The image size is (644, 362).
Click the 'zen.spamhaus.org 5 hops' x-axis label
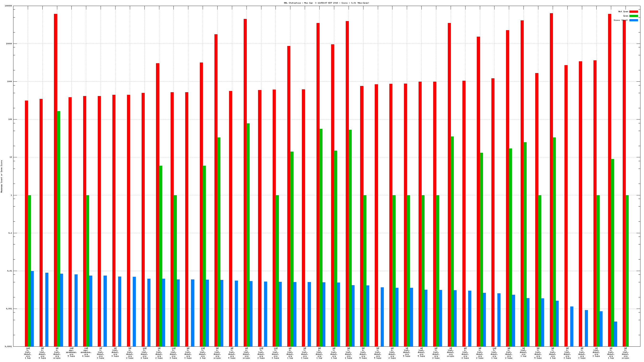coord(71,352)
